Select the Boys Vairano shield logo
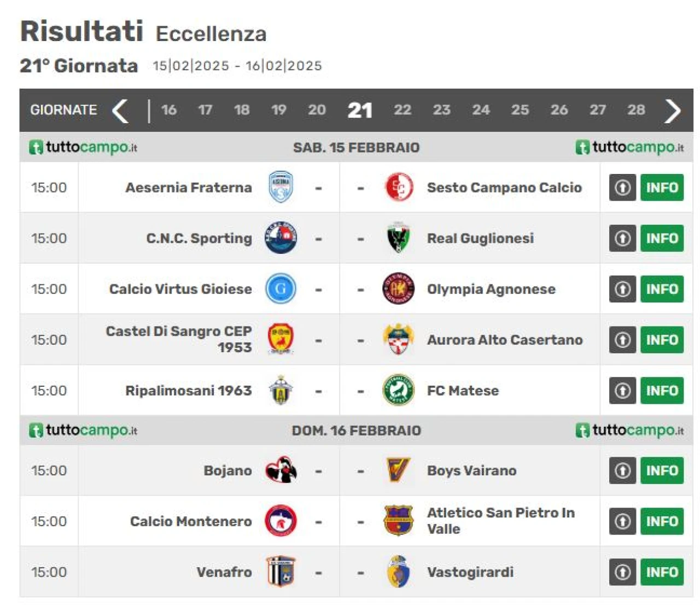The height and width of the screenshot is (605, 700). [x=398, y=470]
